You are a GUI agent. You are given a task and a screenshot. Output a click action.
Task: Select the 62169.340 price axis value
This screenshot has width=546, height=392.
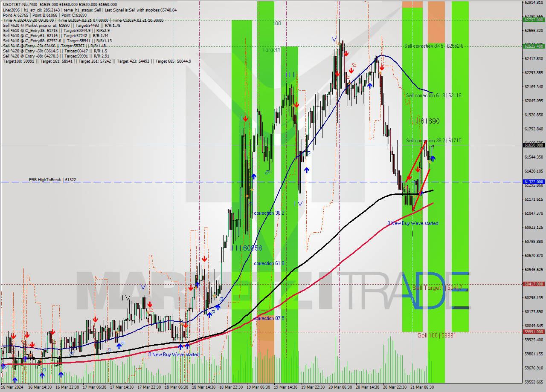(534, 87)
